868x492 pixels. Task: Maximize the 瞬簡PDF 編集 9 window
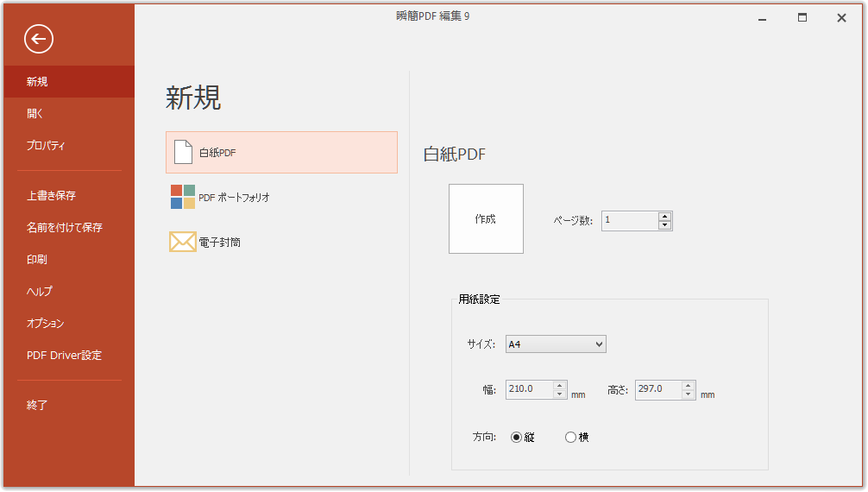[x=802, y=18]
